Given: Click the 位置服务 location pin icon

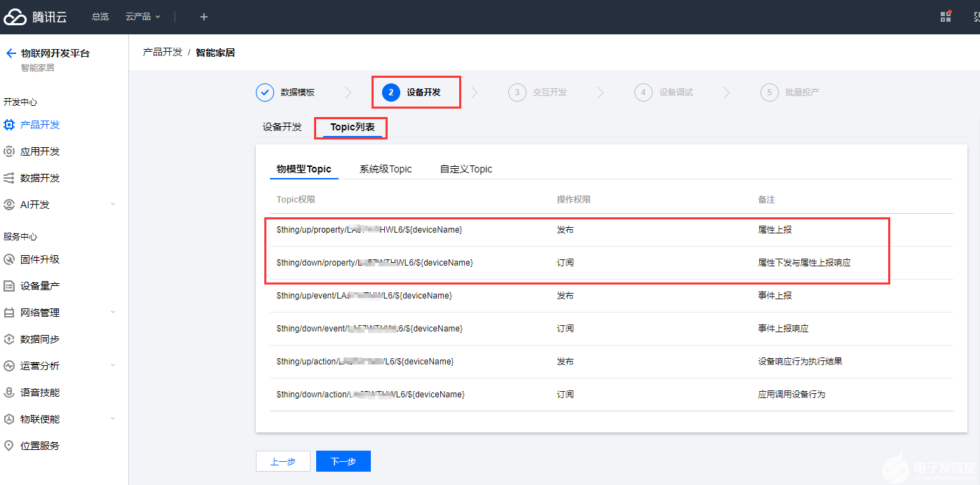Looking at the screenshot, I should coord(9,446).
